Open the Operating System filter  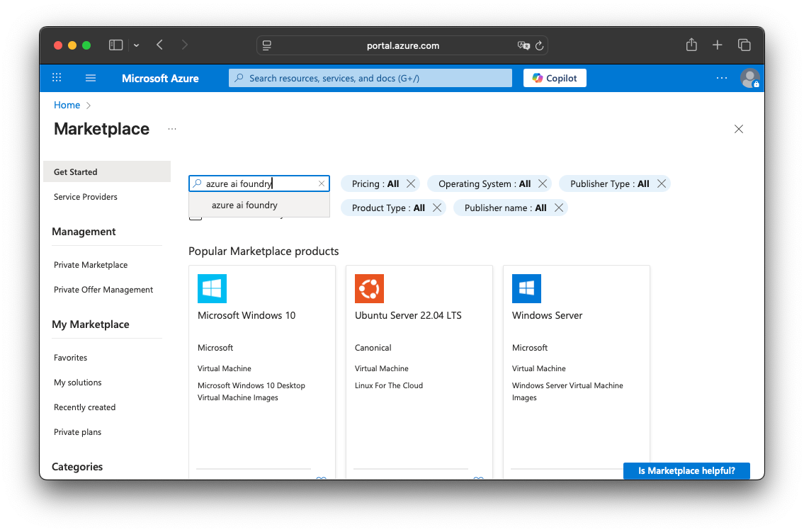[x=485, y=183]
